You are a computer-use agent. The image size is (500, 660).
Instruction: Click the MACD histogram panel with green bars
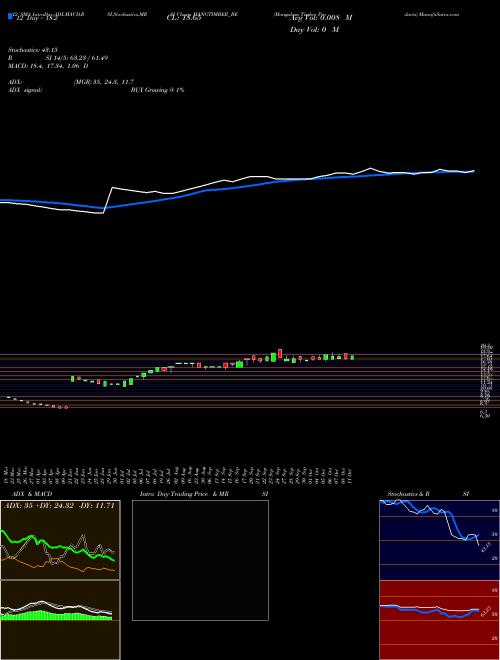pyautogui.click(x=60, y=620)
